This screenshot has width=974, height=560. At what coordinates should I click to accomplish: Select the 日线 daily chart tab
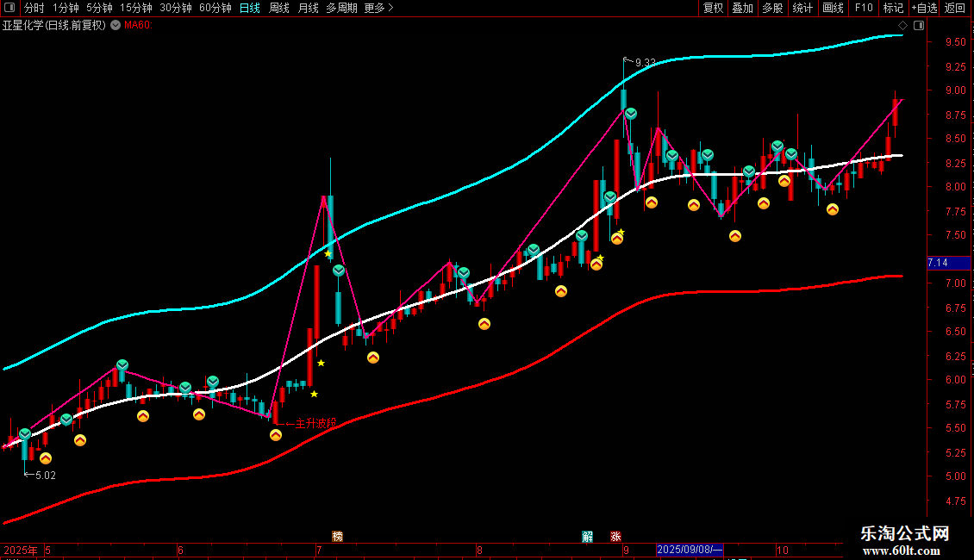[250, 8]
